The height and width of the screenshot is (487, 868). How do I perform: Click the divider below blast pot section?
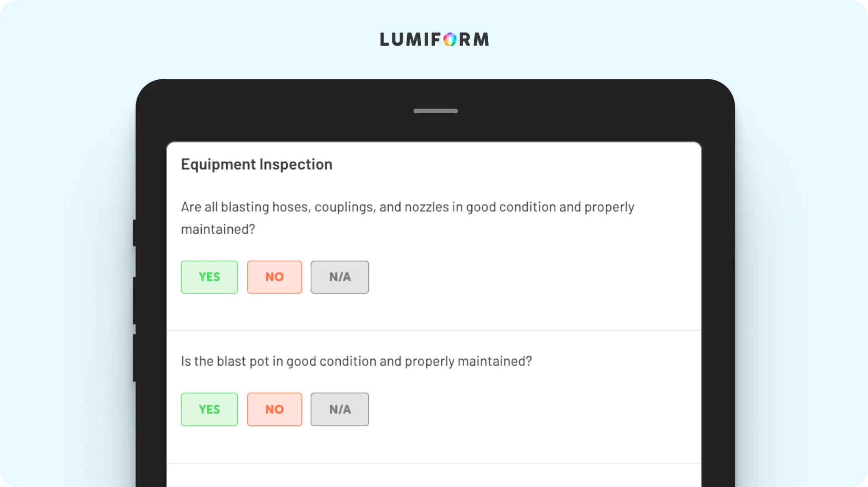[434, 463]
